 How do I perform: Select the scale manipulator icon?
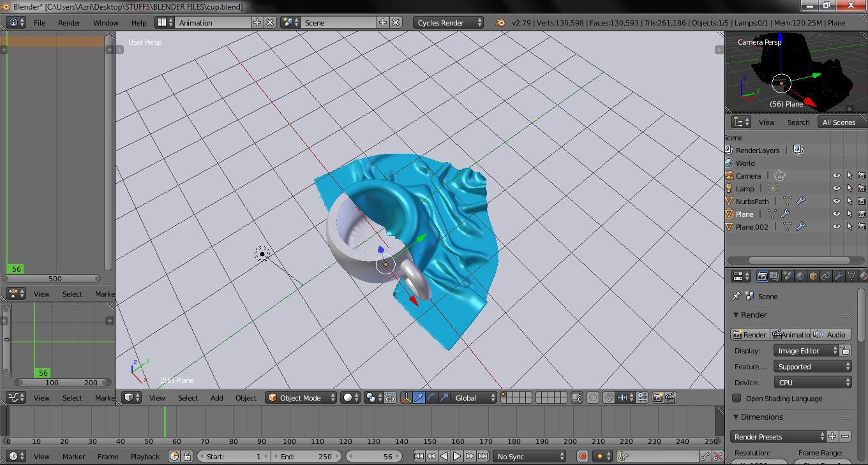[x=444, y=397]
